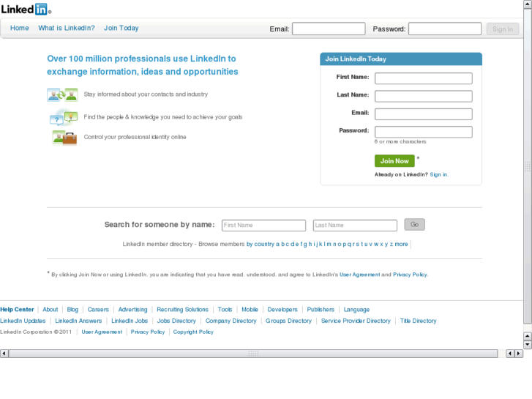The image size is (532, 399).
Task: Click the Join LinkedIn Today header
Action: (x=401, y=59)
